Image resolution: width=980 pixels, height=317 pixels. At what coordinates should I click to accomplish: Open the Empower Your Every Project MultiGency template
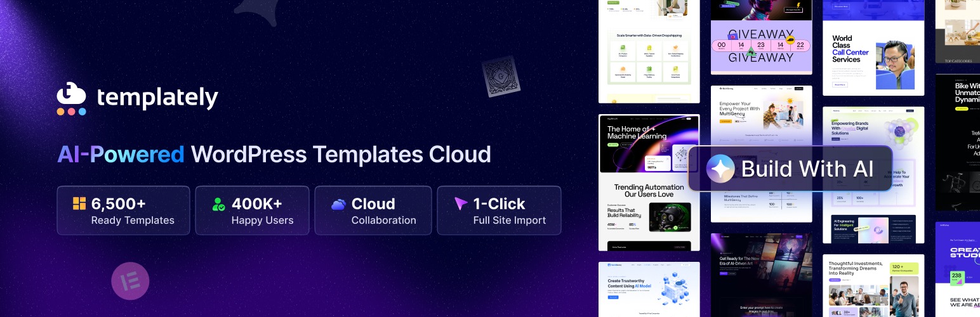tap(761, 154)
